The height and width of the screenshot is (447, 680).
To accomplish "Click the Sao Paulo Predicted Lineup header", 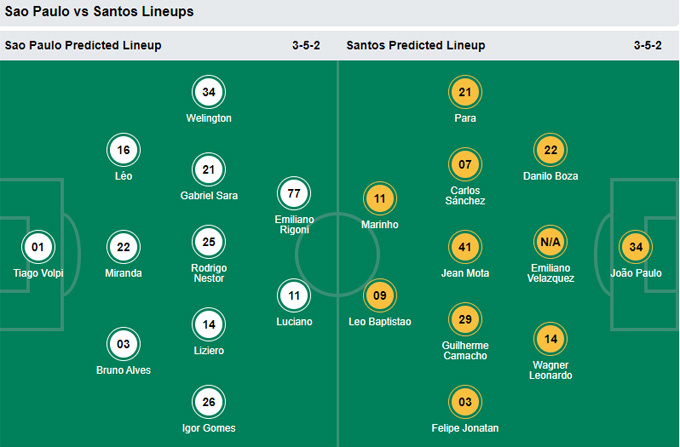I will pyautogui.click(x=83, y=45).
